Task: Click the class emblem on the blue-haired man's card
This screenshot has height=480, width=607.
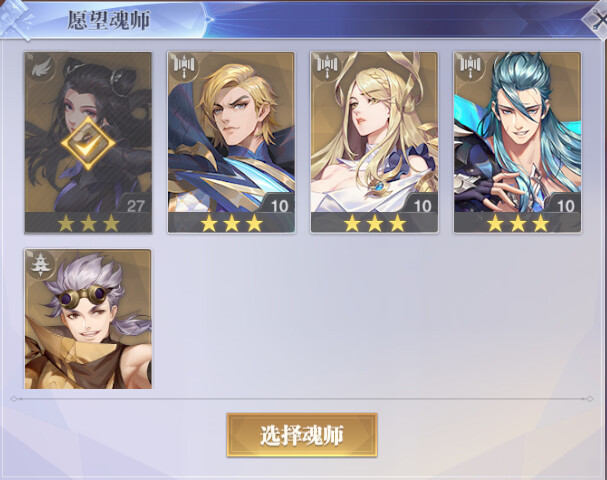Action: 469,66
